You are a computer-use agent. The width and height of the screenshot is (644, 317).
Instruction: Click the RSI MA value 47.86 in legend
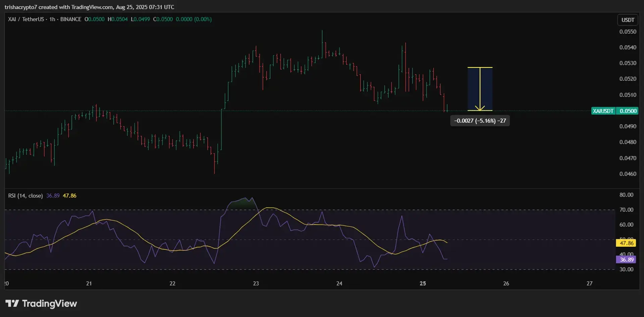(70, 196)
